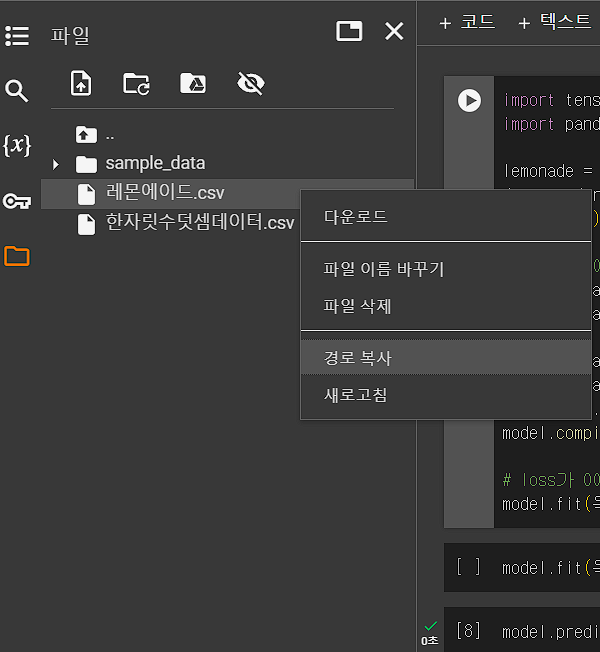Run the unexecuted model.fit cell brackets
This screenshot has height=652, width=600.
pyautogui.click(x=469, y=567)
